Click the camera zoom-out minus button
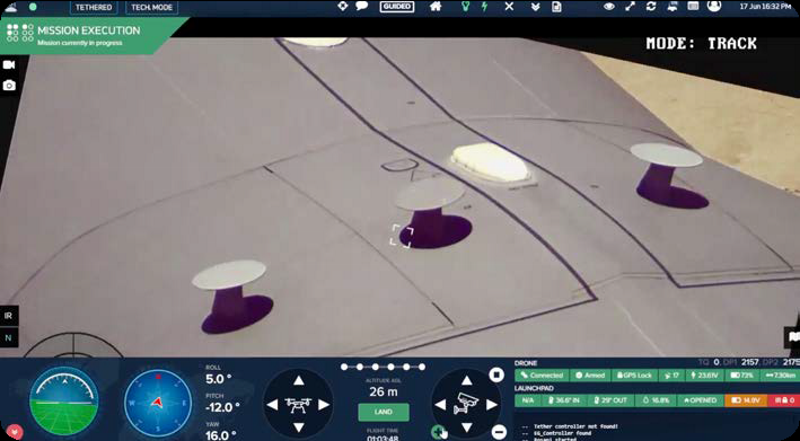 pos(498,432)
